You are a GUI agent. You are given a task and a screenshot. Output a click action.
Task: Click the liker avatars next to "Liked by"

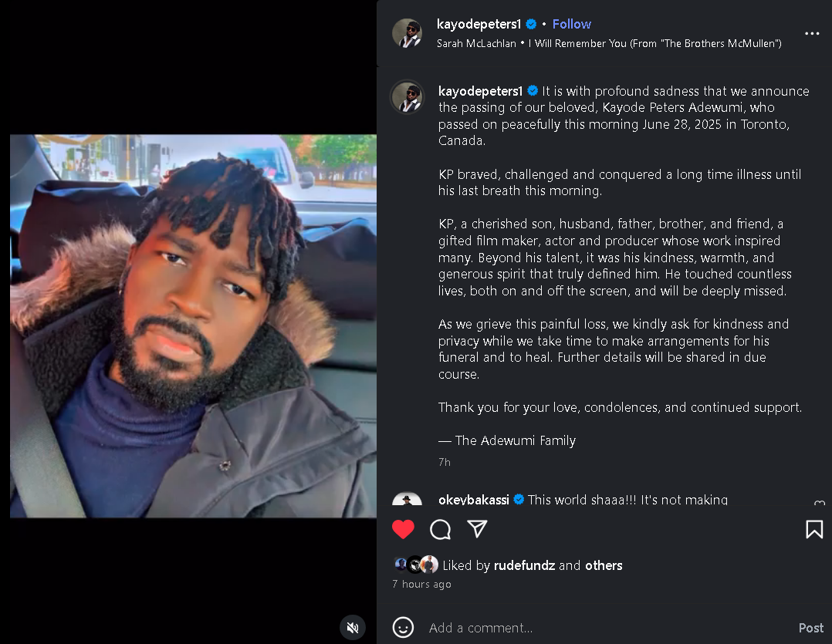pyautogui.click(x=415, y=565)
